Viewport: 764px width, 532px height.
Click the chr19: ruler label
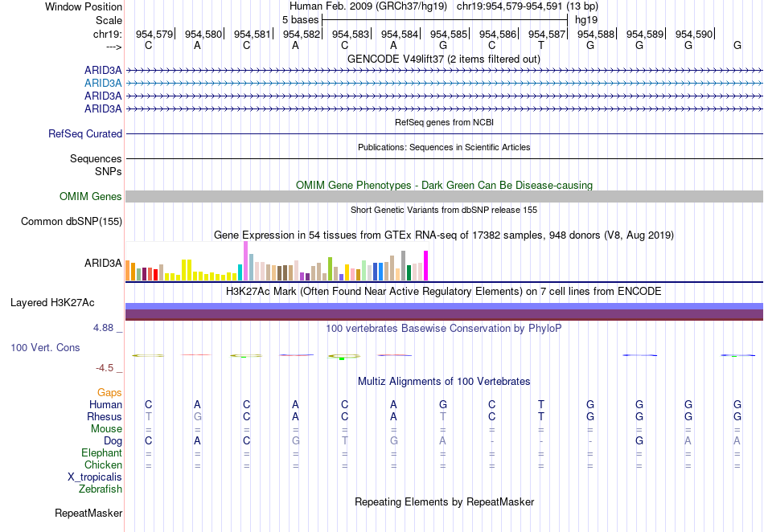click(x=108, y=34)
